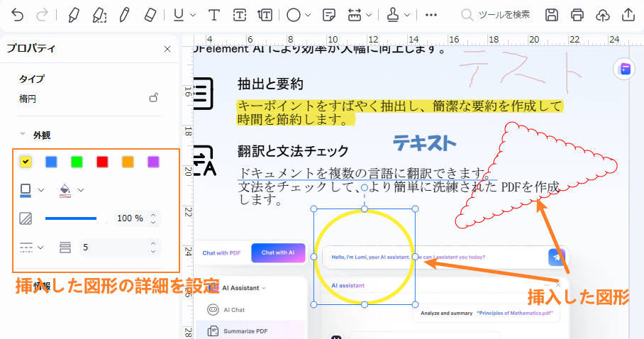Click the Save floppy disk icon
This screenshot has width=644, height=339.
pos(552,15)
